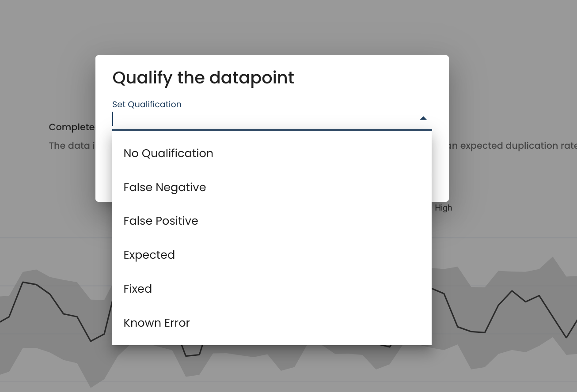Dismiss the dialog by clicking the dimmed backdrop
Viewport: 577px width, 392px height.
(508, 66)
